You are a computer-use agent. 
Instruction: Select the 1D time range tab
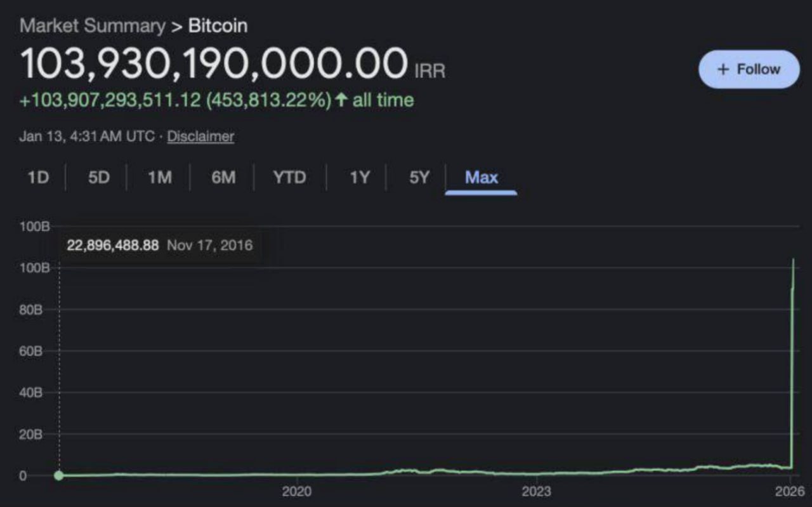tap(38, 177)
